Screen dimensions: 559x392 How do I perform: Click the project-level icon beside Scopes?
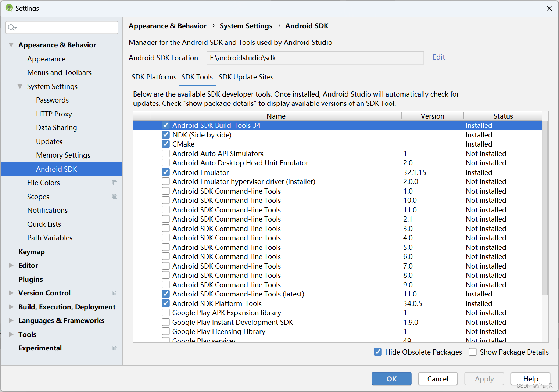tap(115, 197)
